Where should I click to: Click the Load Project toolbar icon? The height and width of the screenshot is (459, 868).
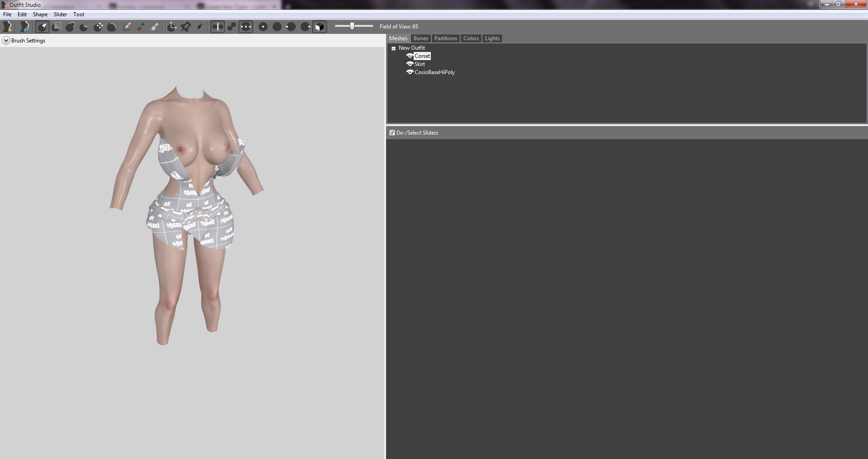click(24, 27)
